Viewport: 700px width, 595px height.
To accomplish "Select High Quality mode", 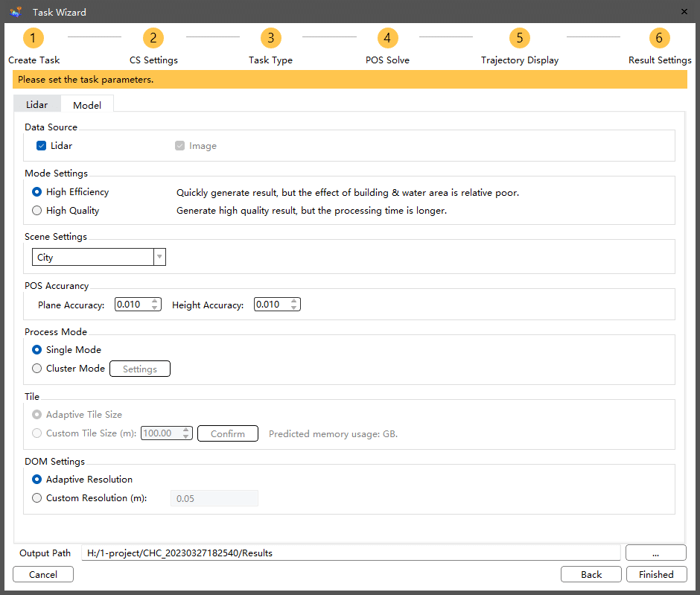I will (x=37, y=211).
